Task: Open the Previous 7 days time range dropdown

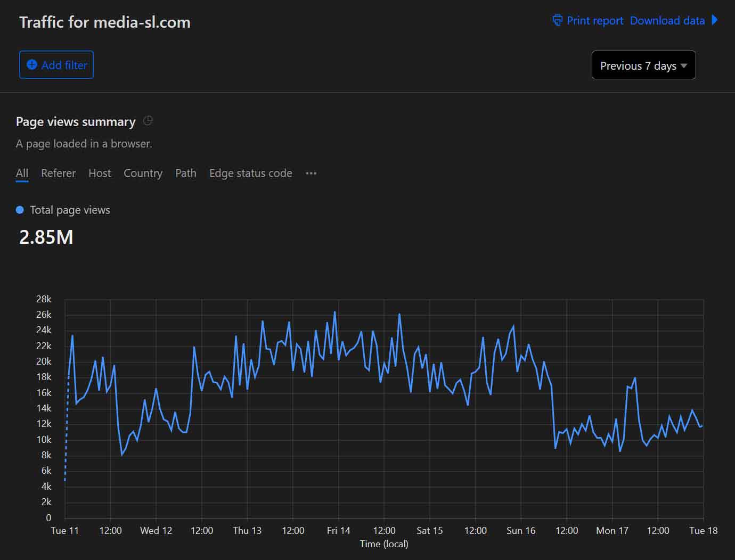Action: (643, 65)
